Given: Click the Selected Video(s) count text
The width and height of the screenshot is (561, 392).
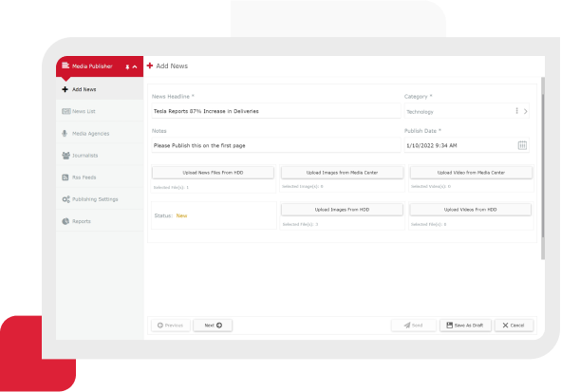Looking at the screenshot, I should [431, 186].
